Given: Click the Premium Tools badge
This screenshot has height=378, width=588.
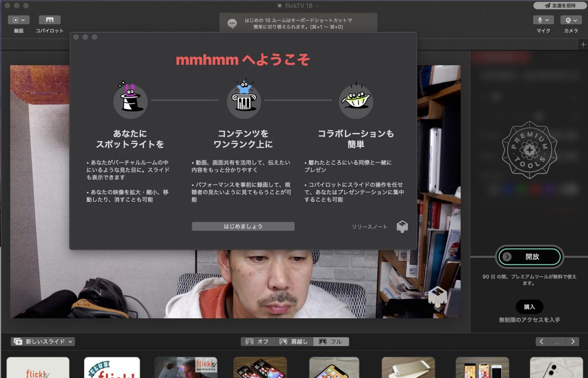Looking at the screenshot, I should click(529, 150).
